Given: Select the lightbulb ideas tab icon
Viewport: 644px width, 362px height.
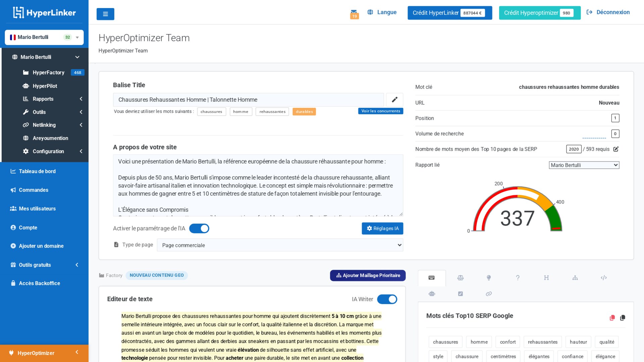Looking at the screenshot, I should pos(489,278).
